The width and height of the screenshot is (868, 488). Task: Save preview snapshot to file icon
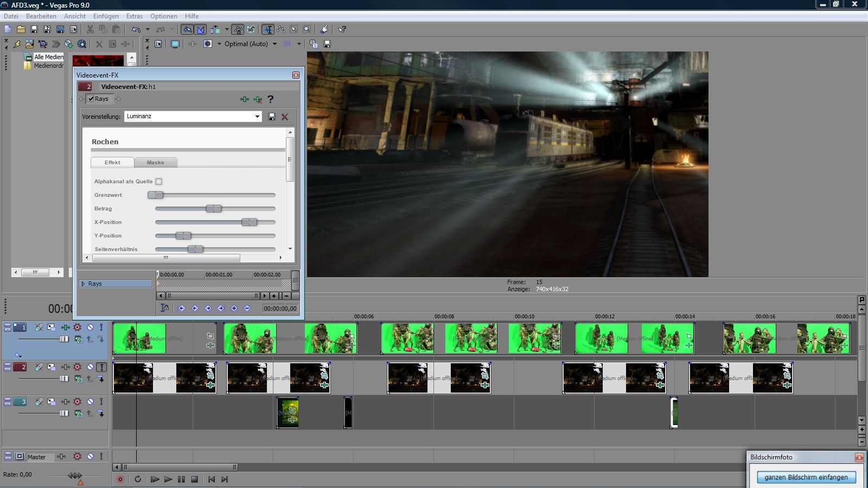[327, 44]
